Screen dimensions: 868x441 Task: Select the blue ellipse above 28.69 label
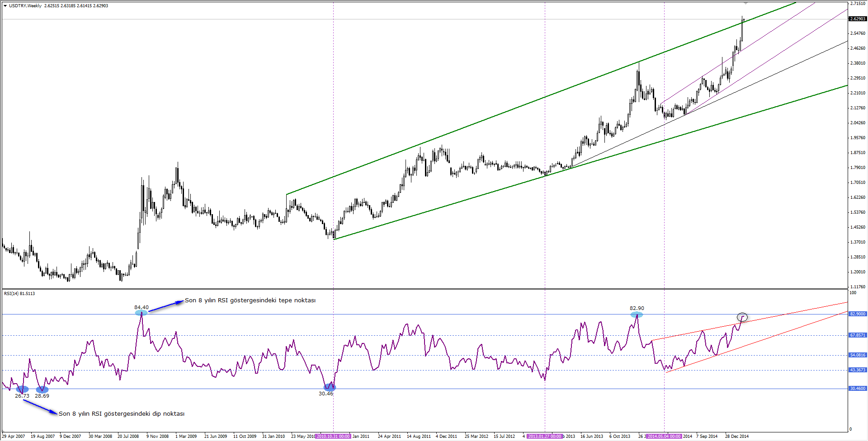tap(42, 389)
